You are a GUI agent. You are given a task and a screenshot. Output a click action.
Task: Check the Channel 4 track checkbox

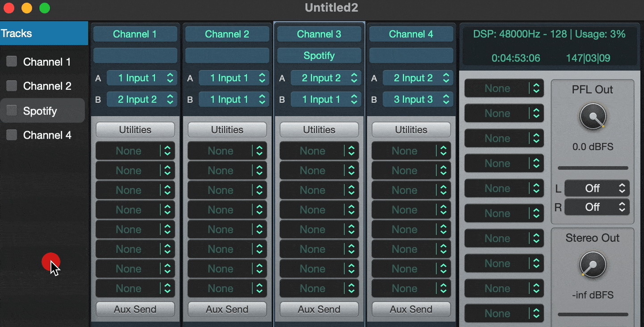pyautogui.click(x=12, y=135)
